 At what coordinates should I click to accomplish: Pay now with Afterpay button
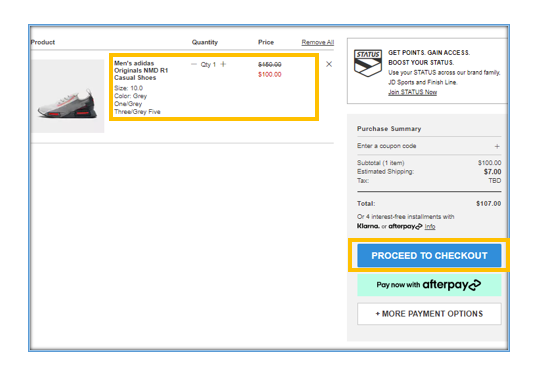coord(429,285)
